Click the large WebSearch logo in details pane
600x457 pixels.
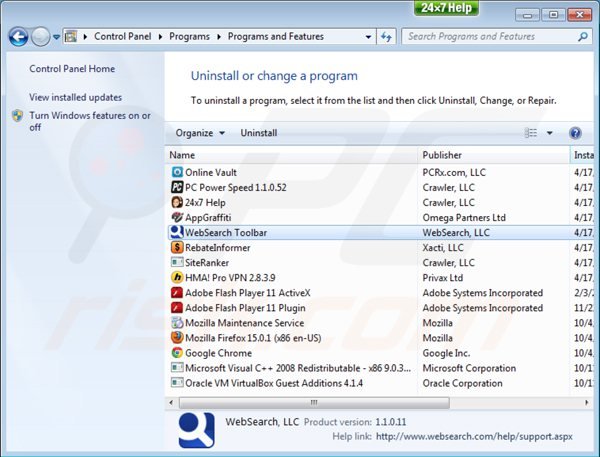point(197,430)
